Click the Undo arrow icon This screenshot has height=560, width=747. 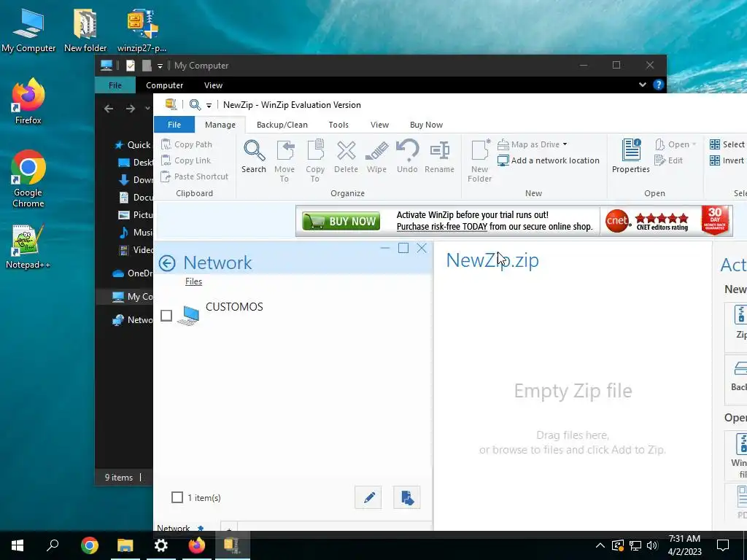pyautogui.click(x=407, y=156)
